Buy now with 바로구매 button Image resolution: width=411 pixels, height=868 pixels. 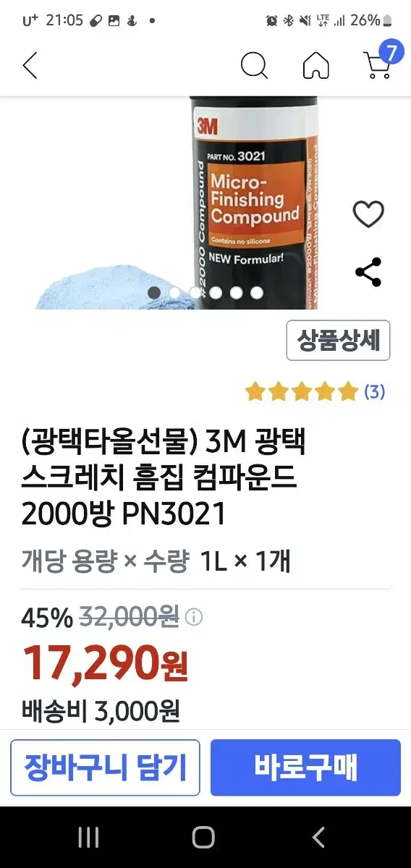(305, 767)
